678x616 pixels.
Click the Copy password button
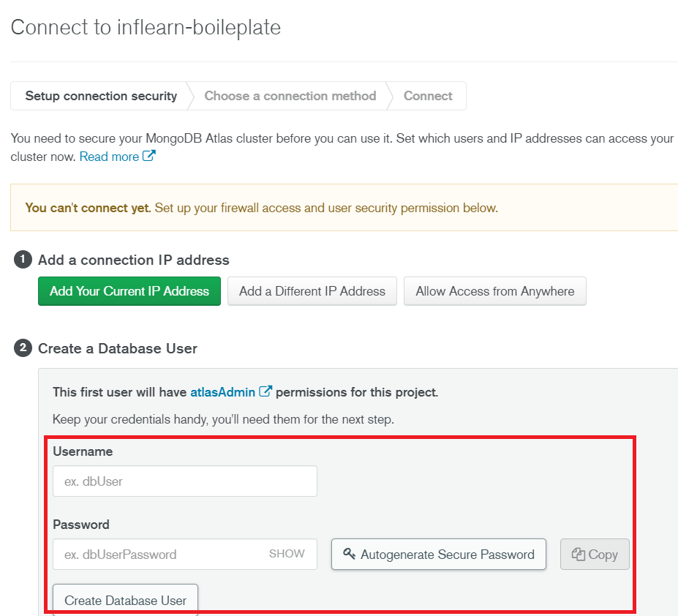(595, 554)
